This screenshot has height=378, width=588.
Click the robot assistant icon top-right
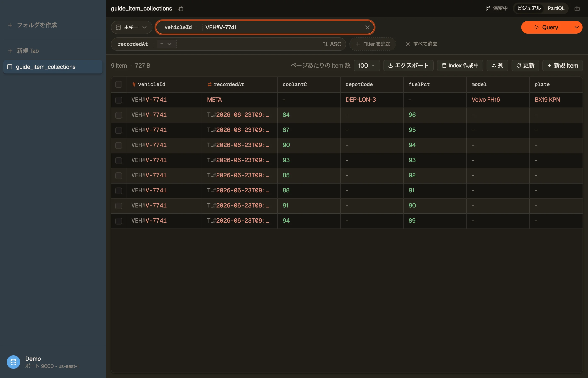click(x=577, y=8)
